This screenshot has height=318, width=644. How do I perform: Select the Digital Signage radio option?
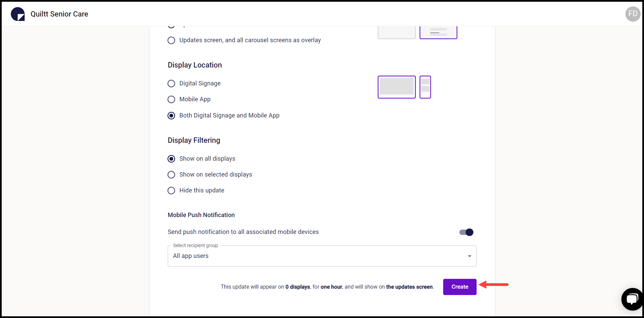[x=171, y=83]
